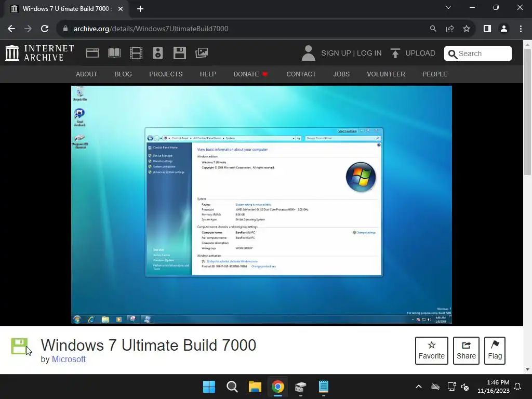
Task: Open the Software floppy disk icon
Action: pyautogui.click(x=179, y=53)
